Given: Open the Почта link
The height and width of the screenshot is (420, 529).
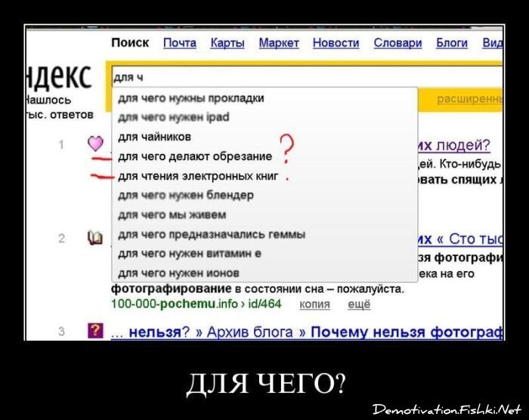Looking at the screenshot, I should tap(180, 43).
